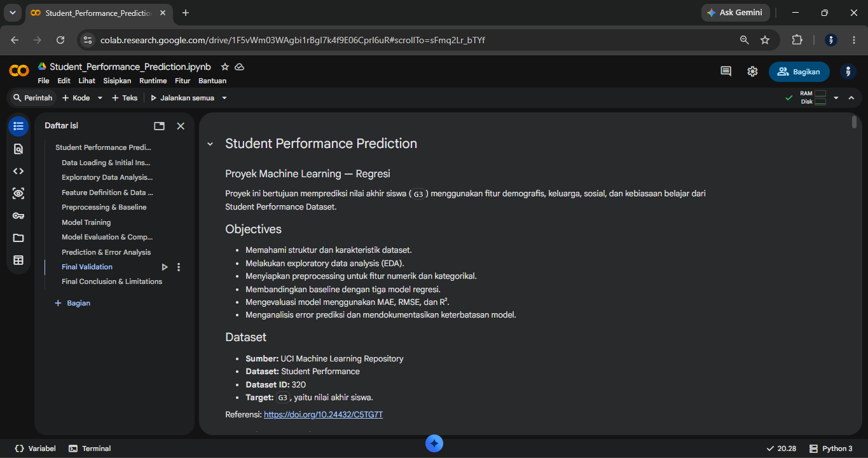
Task: Open the Fitur menu
Action: (x=183, y=81)
